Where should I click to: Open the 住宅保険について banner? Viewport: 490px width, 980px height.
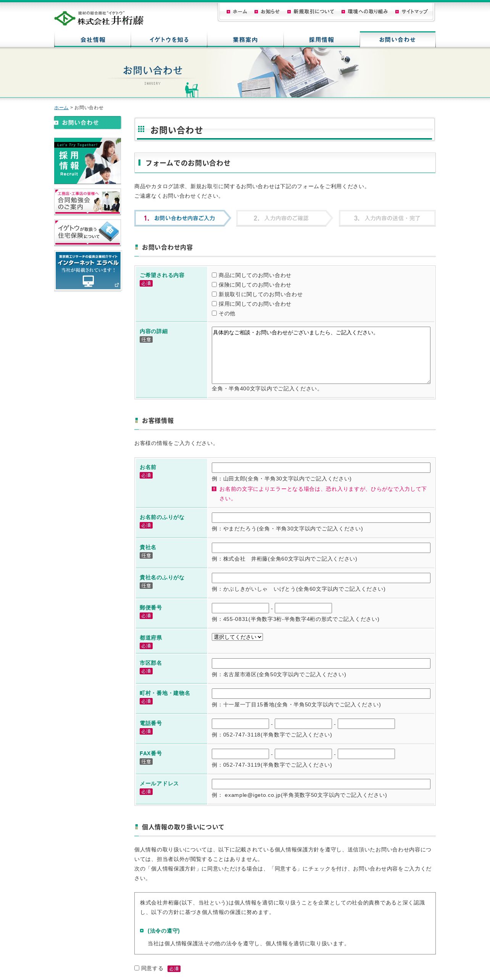87,232
